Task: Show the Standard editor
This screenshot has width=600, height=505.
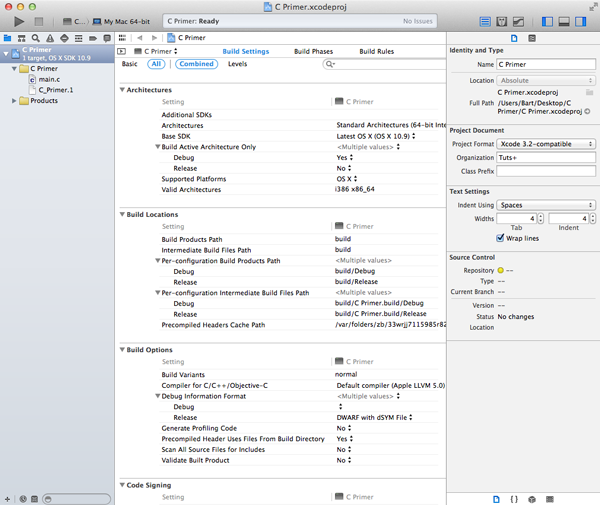Action: [x=485, y=22]
